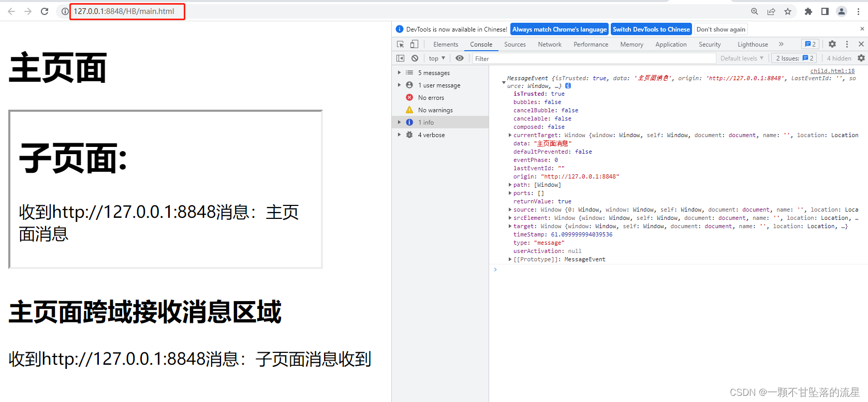Screen dimensions: 868x402
Task: Expand the path property array
Action: click(510, 185)
